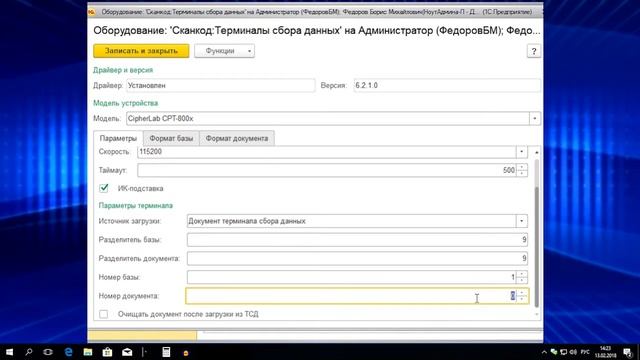Click the 'Номер документа' spinner arrows

[522, 296]
